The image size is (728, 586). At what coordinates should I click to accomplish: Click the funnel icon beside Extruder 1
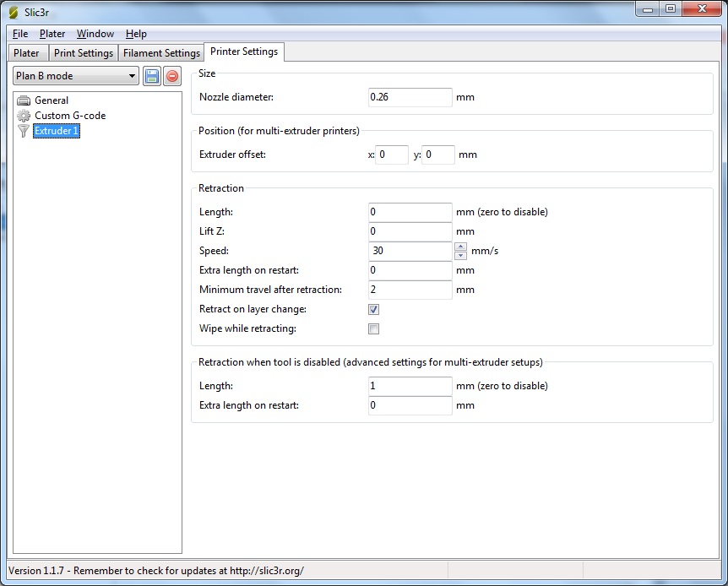tap(24, 131)
